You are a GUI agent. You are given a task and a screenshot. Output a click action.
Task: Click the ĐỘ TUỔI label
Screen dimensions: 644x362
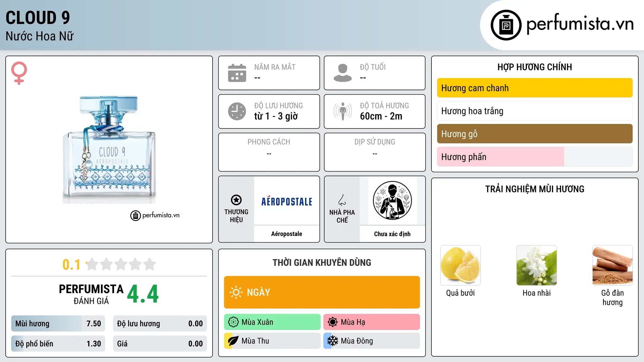tap(373, 67)
